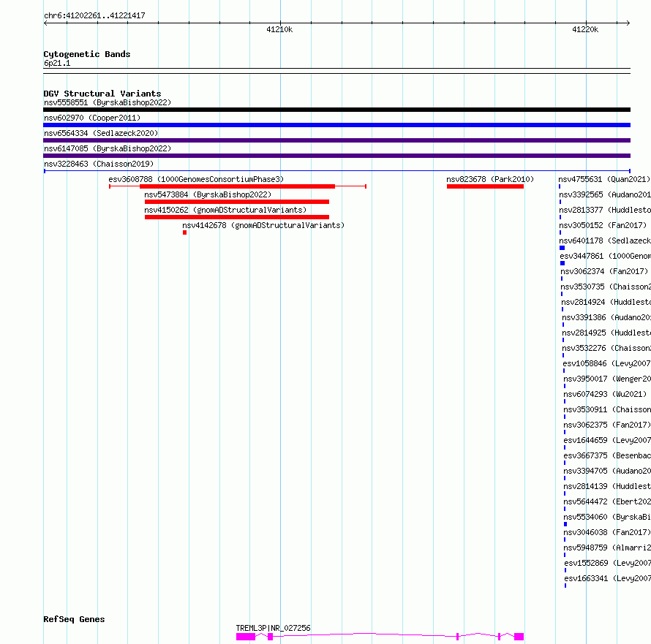Click the nsv3050152 (Fan2017) label
Screen dimensions: 651x644
(x=603, y=225)
